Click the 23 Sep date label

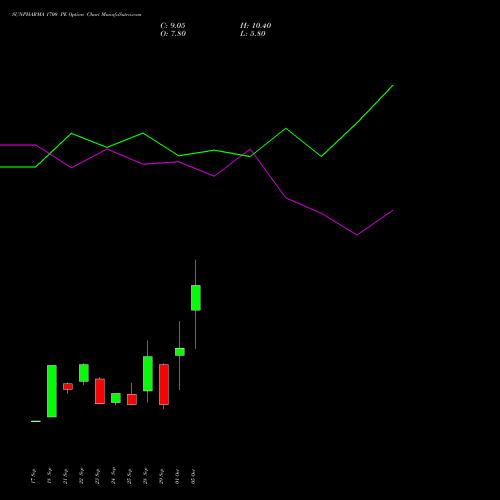pyautogui.click(x=97, y=476)
